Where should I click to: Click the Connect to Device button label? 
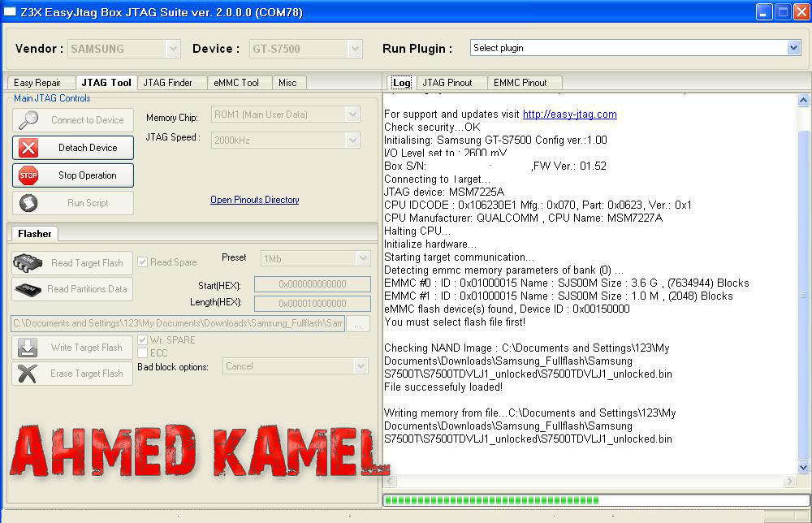click(88, 120)
